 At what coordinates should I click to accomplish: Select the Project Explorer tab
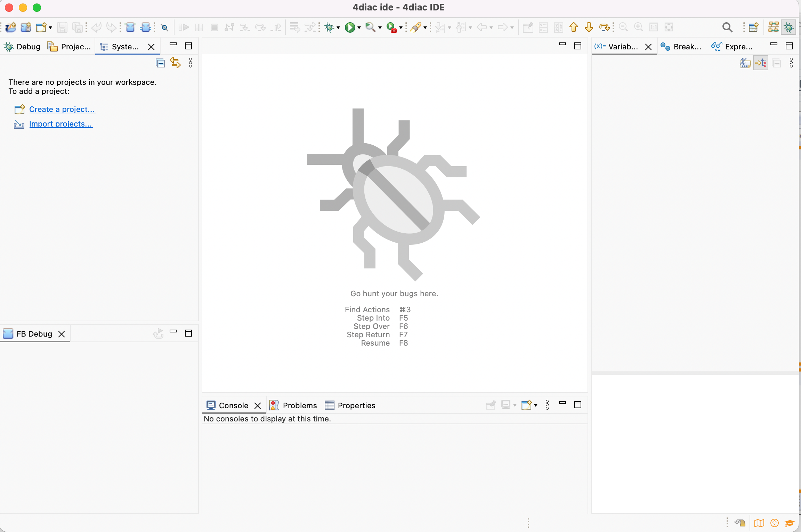pyautogui.click(x=69, y=47)
